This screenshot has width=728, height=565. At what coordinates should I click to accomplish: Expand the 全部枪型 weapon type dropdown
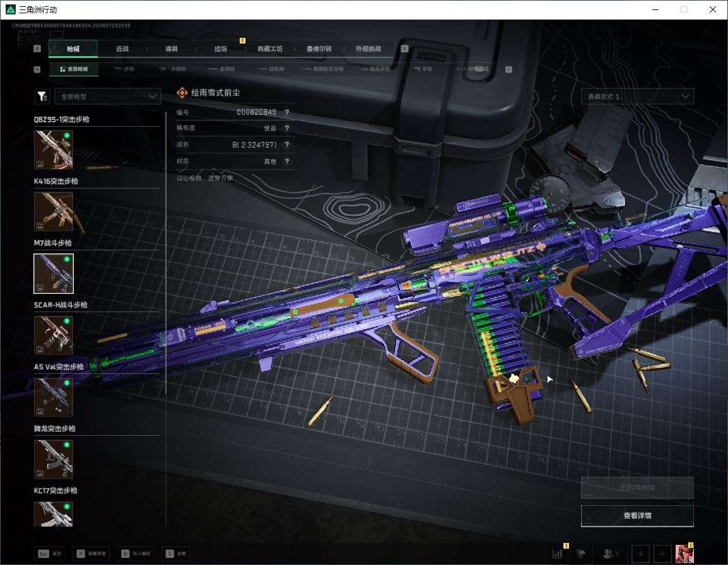[x=108, y=96]
